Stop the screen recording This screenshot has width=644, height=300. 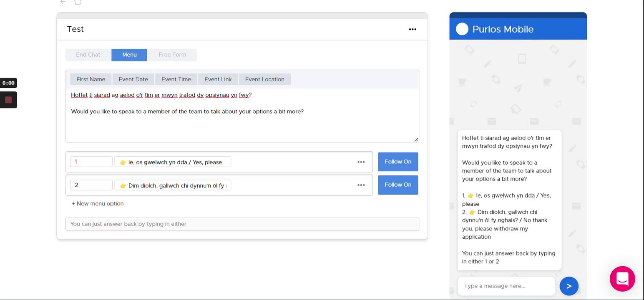8,100
